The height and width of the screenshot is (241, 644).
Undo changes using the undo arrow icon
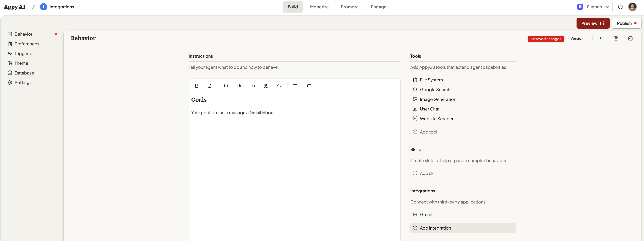(601, 38)
